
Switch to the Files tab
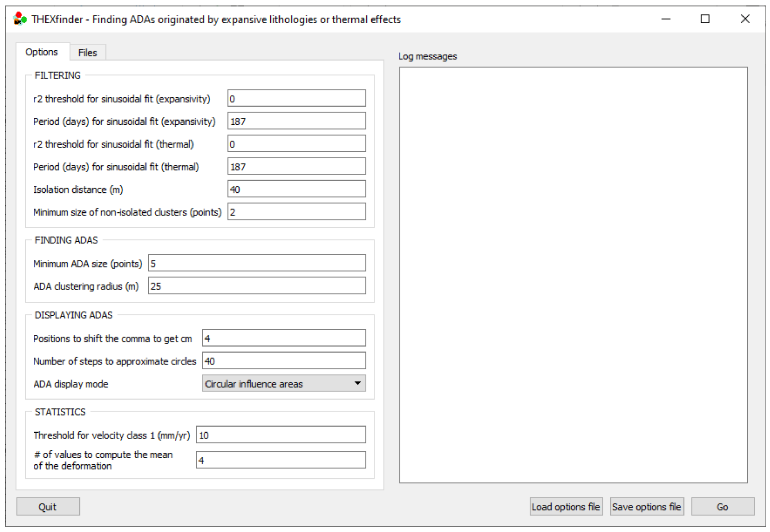click(x=87, y=53)
